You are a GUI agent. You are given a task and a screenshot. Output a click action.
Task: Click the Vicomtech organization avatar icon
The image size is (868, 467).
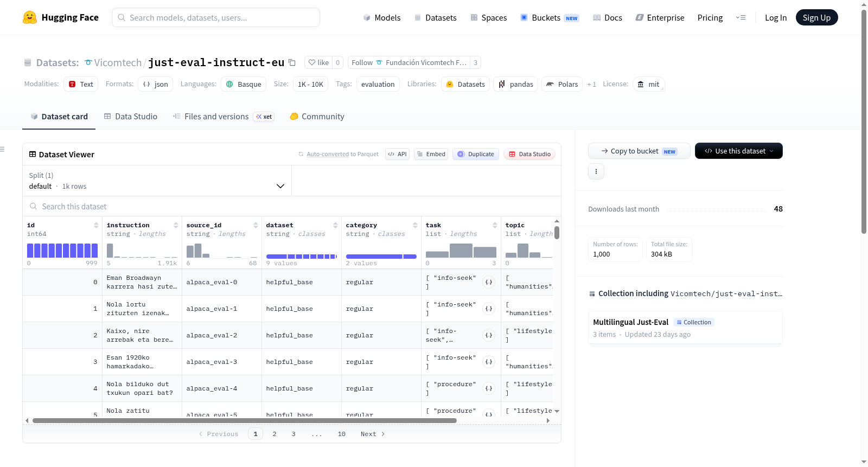point(88,62)
